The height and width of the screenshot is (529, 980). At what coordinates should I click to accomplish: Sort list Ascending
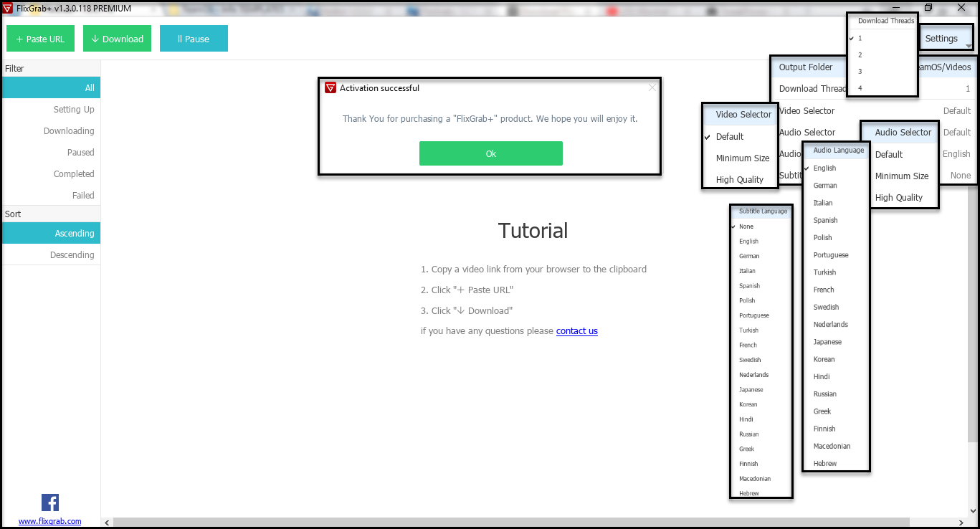[x=51, y=234]
